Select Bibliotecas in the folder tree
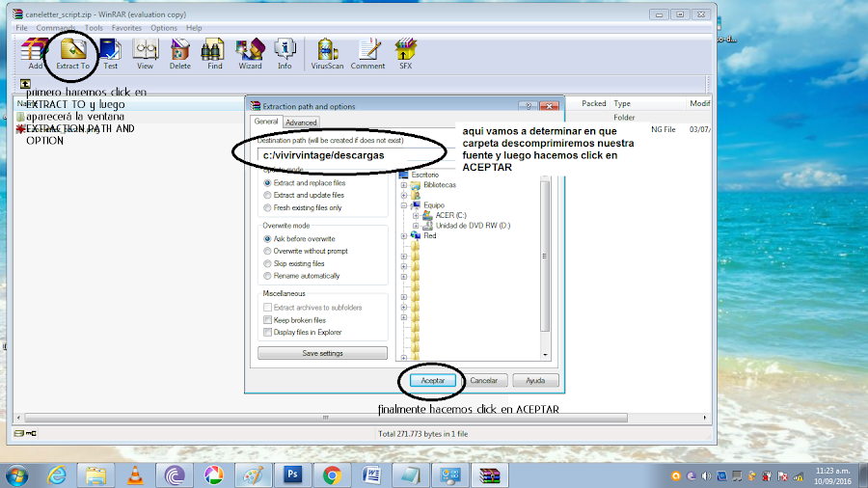 point(440,185)
